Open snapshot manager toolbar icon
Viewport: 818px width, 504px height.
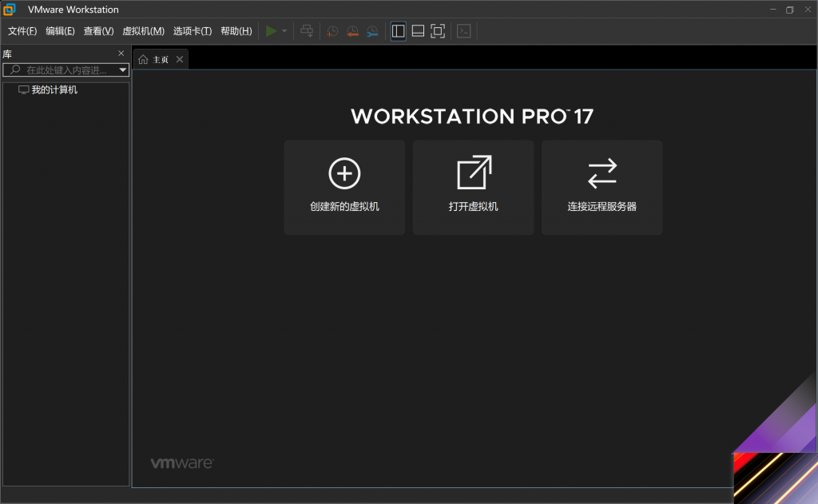[372, 31]
